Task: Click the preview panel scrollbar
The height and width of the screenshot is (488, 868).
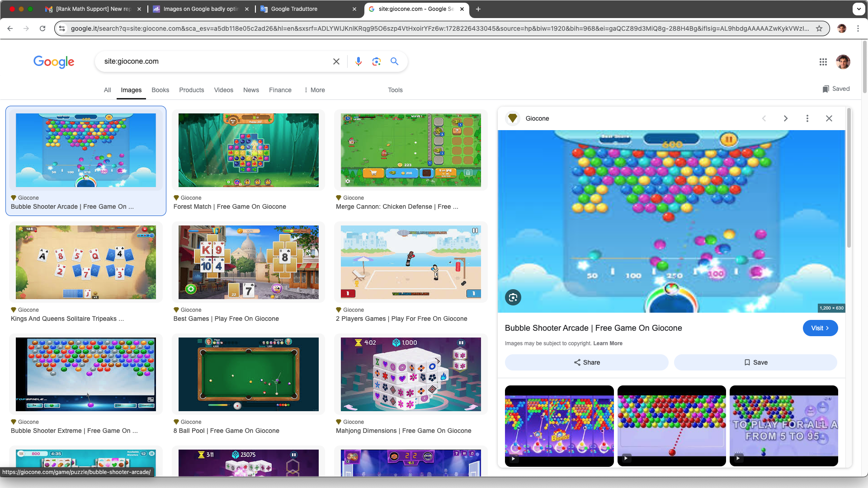Action: point(849,178)
